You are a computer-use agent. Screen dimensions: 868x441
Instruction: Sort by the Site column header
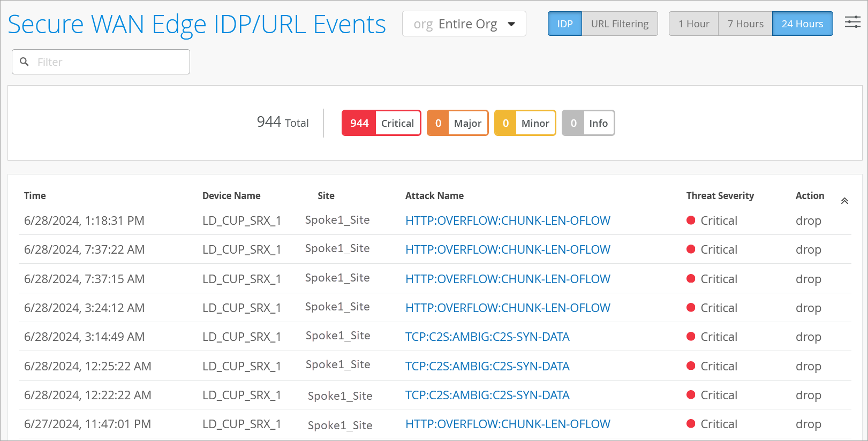coord(326,196)
